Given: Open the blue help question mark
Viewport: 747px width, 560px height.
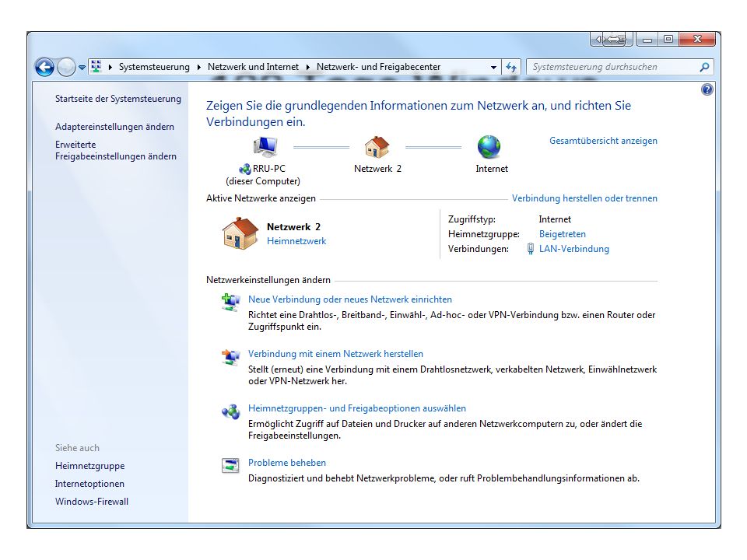Looking at the screenshot, I should (707, 89).
